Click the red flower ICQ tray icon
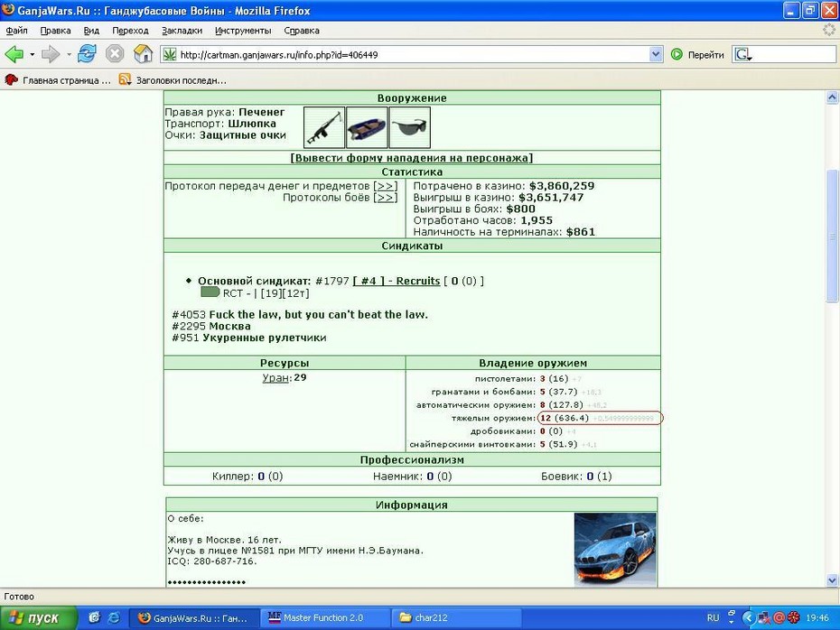This screenshot has height=630, width=840. click(793, 618)
